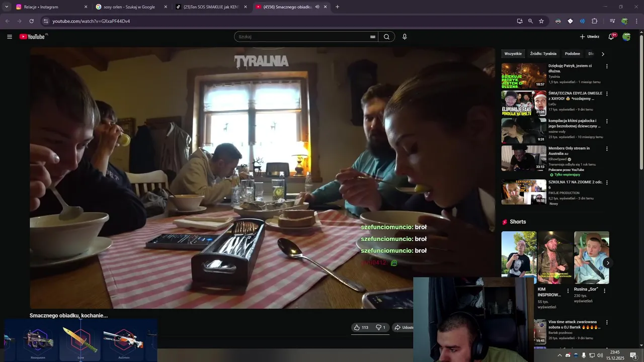Open a new browser tab
The width and height of the screenshot is (644, 362).
(337, 7)
